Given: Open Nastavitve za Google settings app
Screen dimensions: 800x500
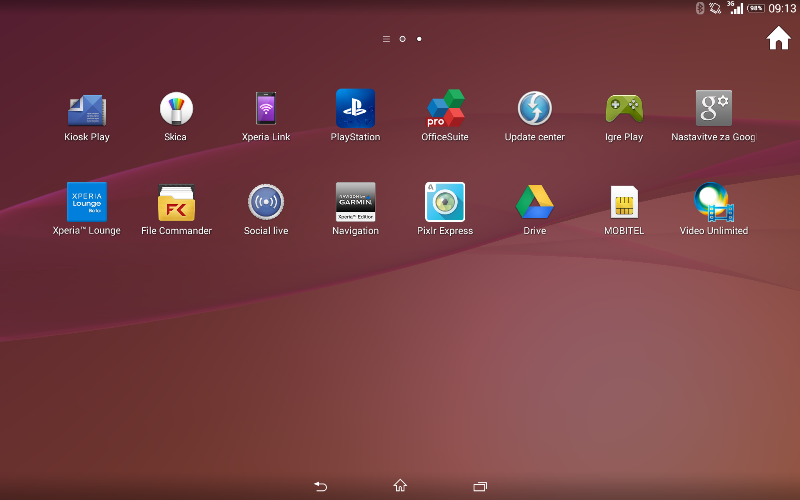Looking at the screenshot, I should pos(714,108).
